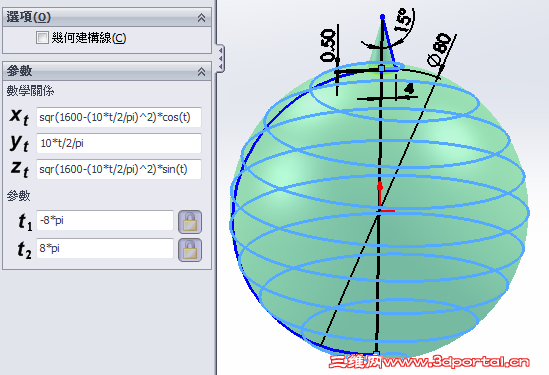Enable the 幾何建構線 construction geometry checkbox
This screenshot has height=375, width=549.
point(42,37)
